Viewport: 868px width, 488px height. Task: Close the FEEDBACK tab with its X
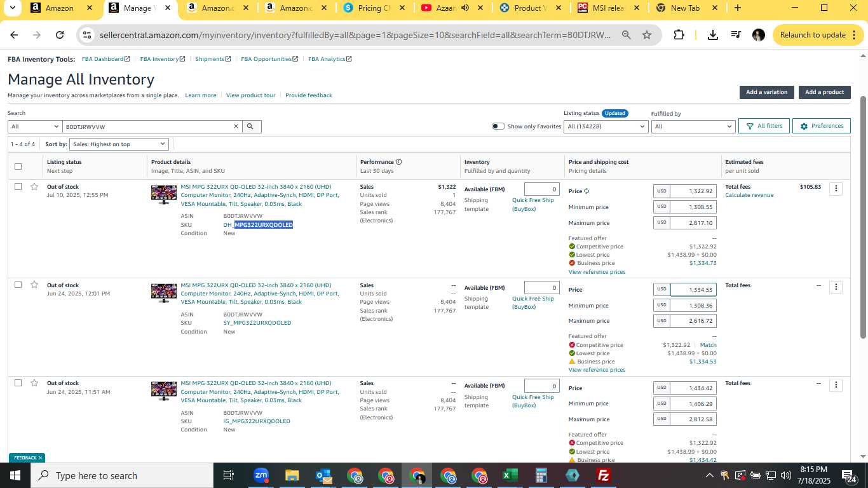coord(40,457)
